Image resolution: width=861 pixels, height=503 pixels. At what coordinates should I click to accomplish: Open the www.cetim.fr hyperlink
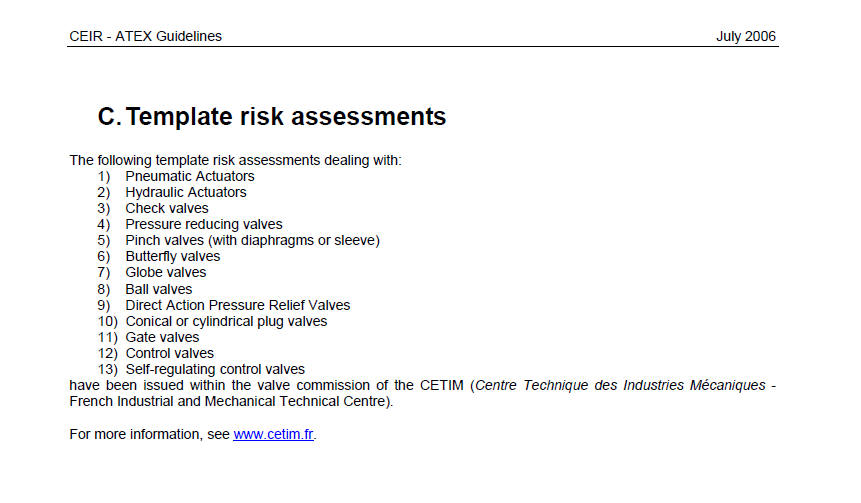(x=273, y=434)
